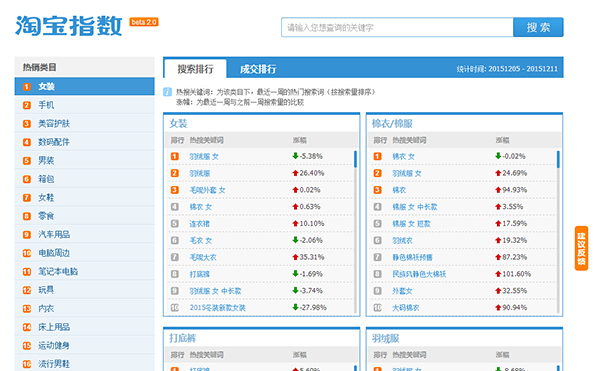Viewport: 600px width, 371px height.
Task: Open keyword 羽绒服 女 中长款
Action: pyautogui.click(x=215, y=291)
